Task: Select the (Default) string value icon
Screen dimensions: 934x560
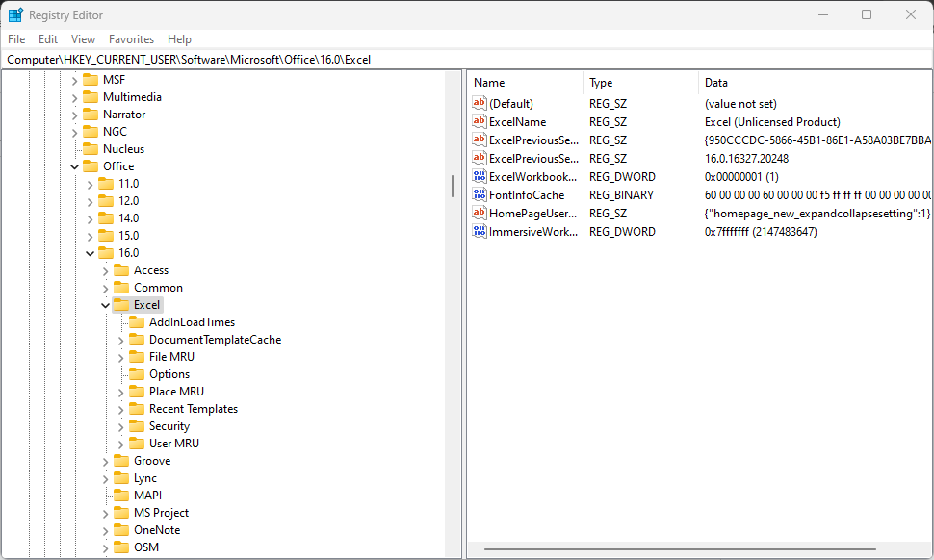Action: tap(479, 104)
